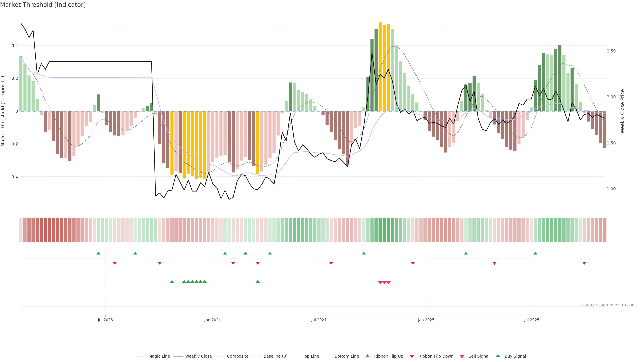Click the Ribbon Flip Down legend triangle icon
The image size is (644, 362).
pyautogui.click(x=412, y=356)
